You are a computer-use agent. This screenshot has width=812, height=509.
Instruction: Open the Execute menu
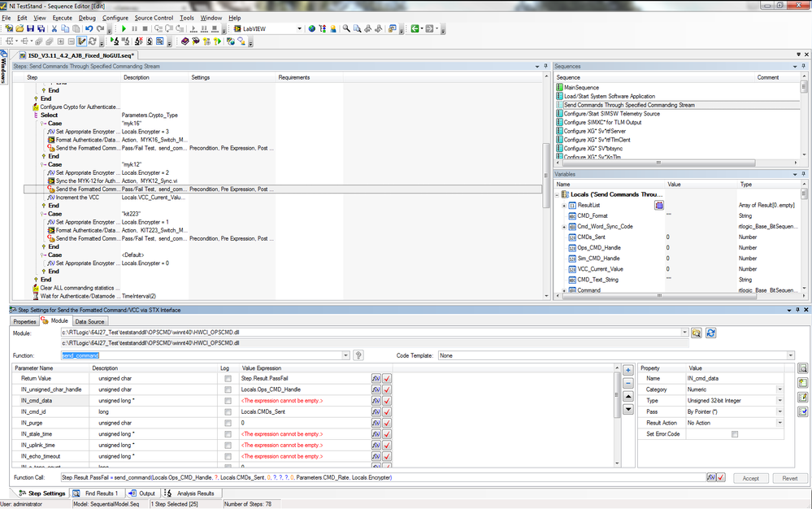tap(62, 18)
